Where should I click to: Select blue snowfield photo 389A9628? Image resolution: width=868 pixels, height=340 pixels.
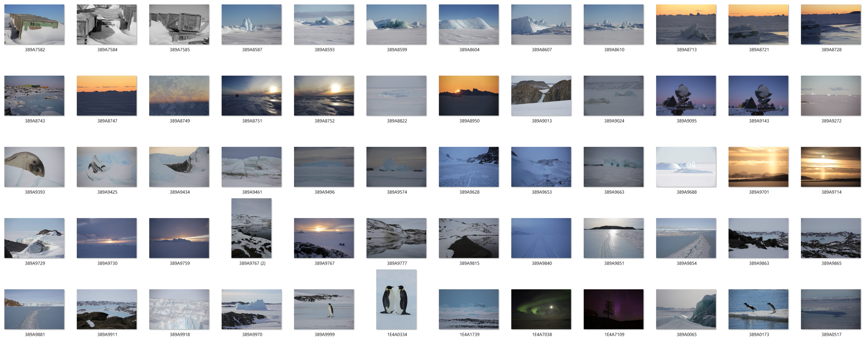469,167
